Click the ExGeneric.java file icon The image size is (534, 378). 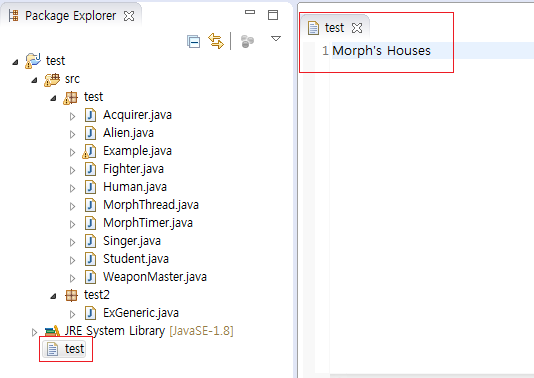point(90,313)
